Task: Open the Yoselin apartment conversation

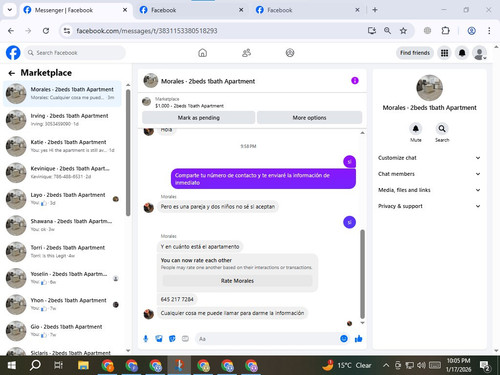Action: pos(63,278)
